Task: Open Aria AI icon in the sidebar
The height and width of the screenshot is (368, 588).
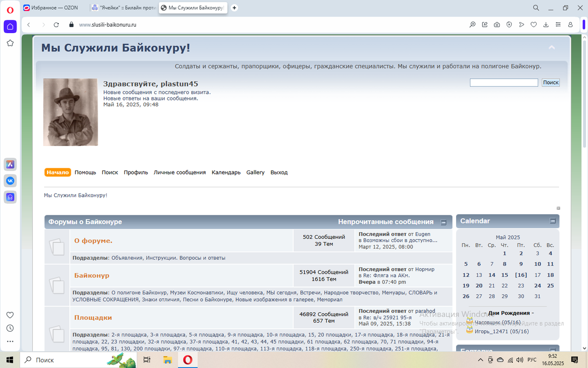Action: coord(10,164)
